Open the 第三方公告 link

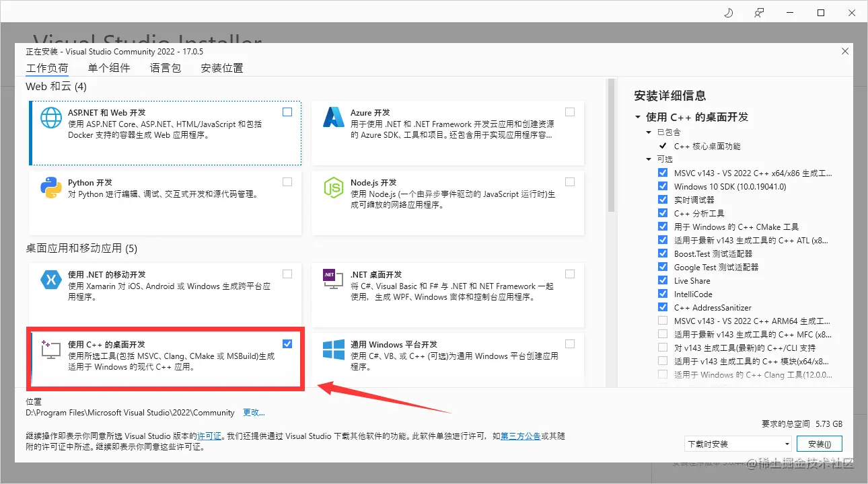click(520, 436)
